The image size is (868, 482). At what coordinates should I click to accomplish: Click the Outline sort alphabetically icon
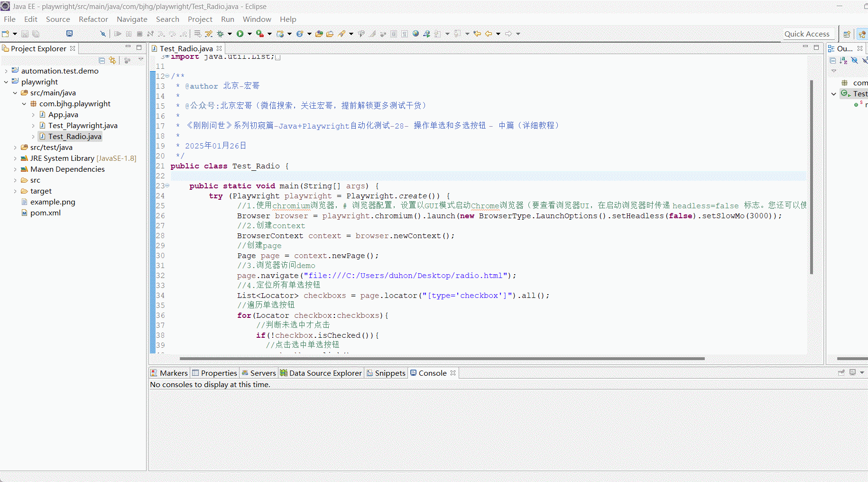pyautogui.click(x=843, y=60)
